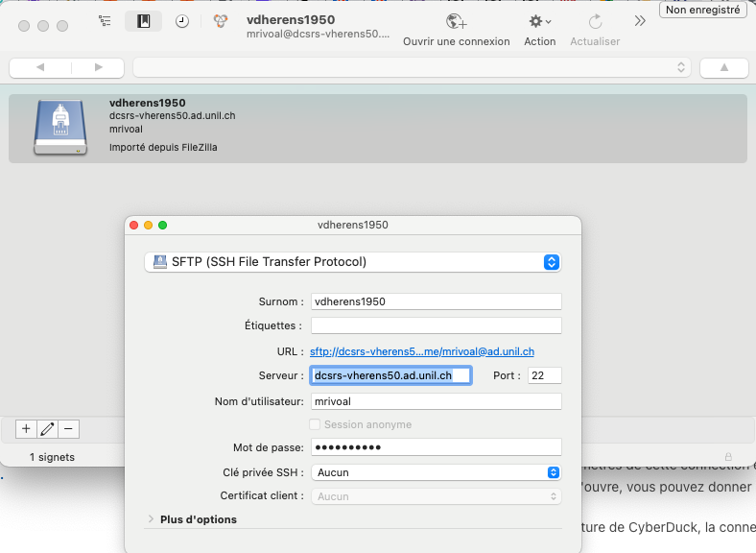Show hidden toolbar items via double chevron
Image resolution: width=756 pixels, height=553 pixels.
(640, 21)
